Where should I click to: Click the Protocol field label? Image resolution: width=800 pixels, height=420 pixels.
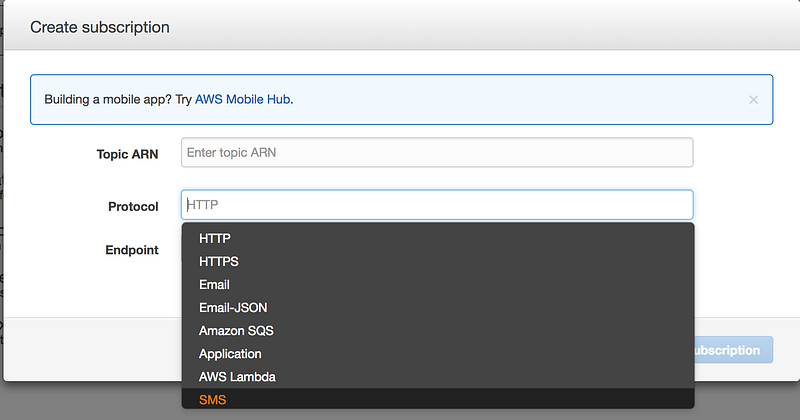point(133,206)
